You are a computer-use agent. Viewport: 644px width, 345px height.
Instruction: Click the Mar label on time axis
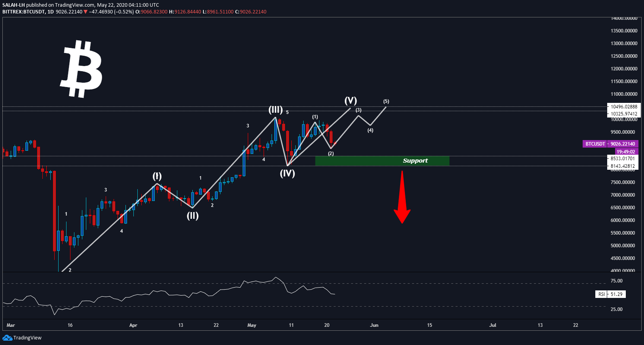(11, 325)
